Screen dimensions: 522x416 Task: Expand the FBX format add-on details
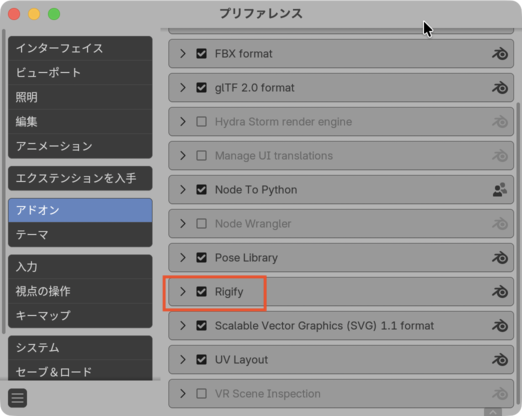[183, 54]
